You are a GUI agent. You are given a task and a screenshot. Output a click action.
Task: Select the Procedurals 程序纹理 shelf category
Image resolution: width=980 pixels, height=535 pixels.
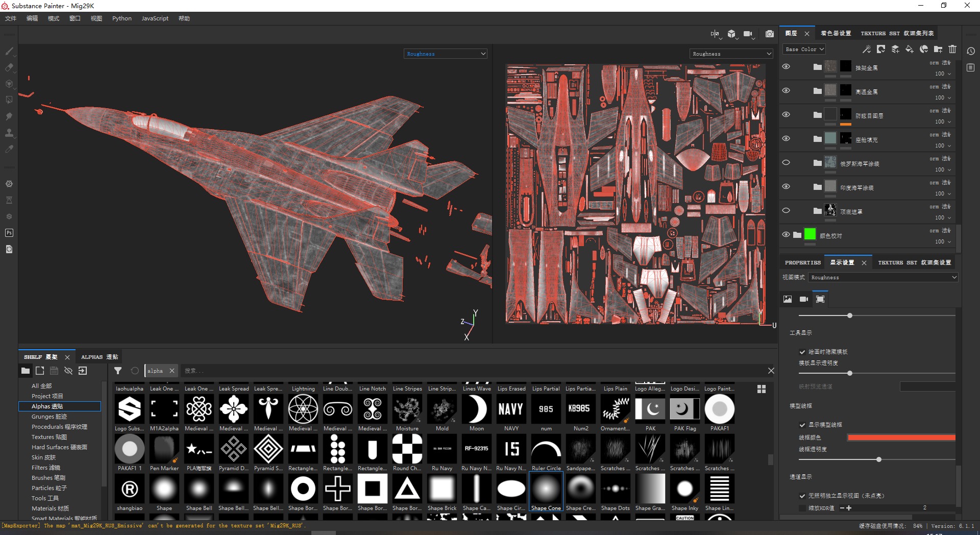[x=59, y=427]
